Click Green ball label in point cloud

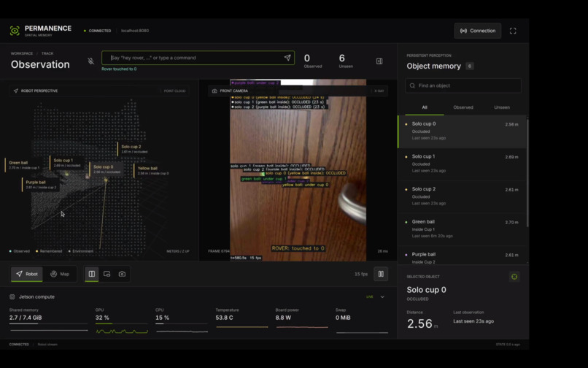[23, 165]
